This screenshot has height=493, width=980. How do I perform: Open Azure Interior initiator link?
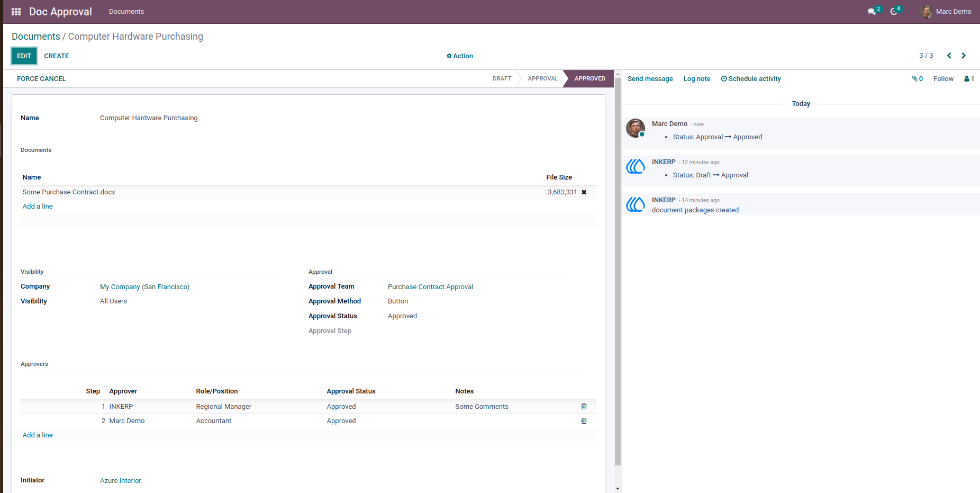coord(121,481)
